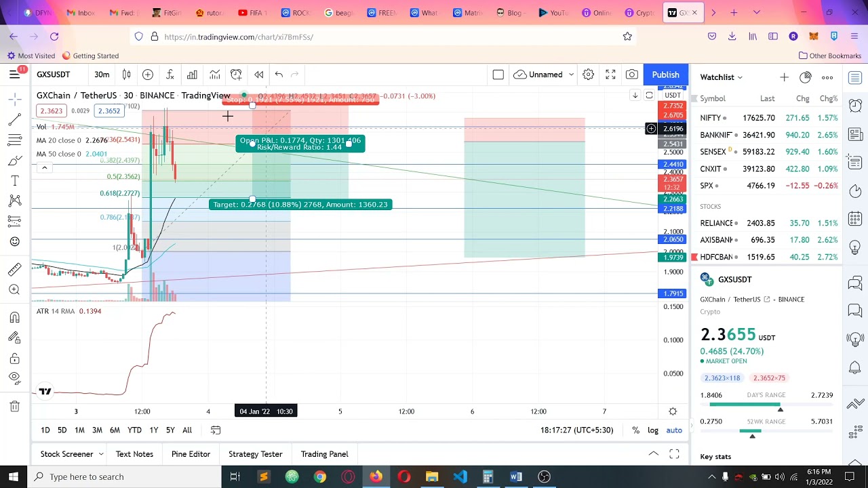Click the 18:17:27 UTC+5:30 timezone button
The height and width of the screenshot is (488, 868).
[x=576, y=430]
